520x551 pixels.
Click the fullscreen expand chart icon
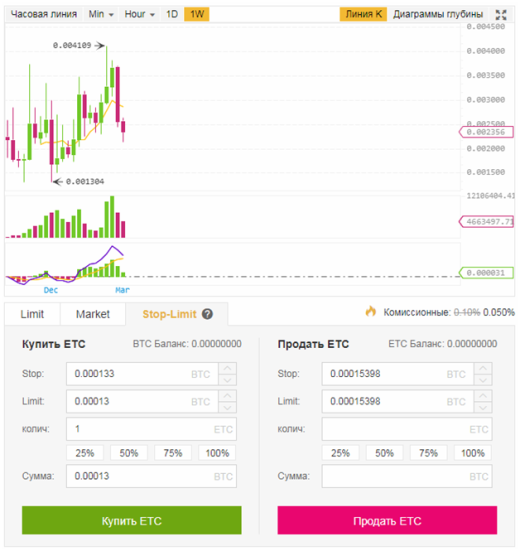click(501, 15)
